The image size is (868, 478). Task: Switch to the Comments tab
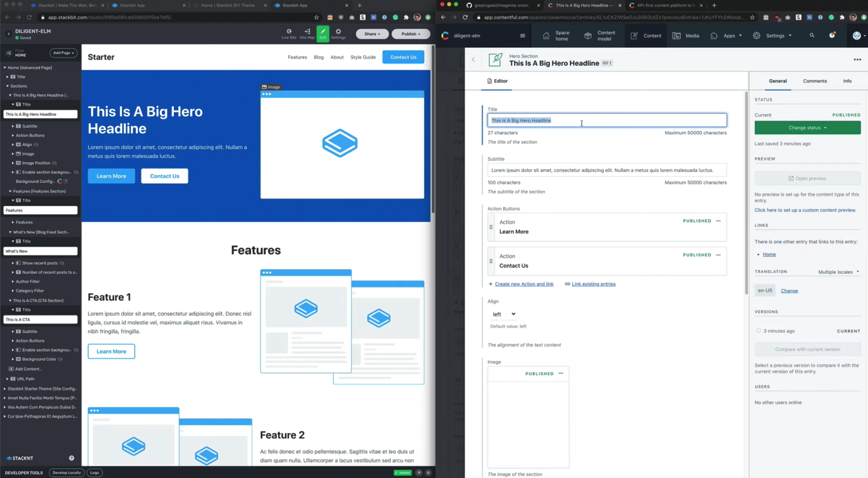coord(815,81)
